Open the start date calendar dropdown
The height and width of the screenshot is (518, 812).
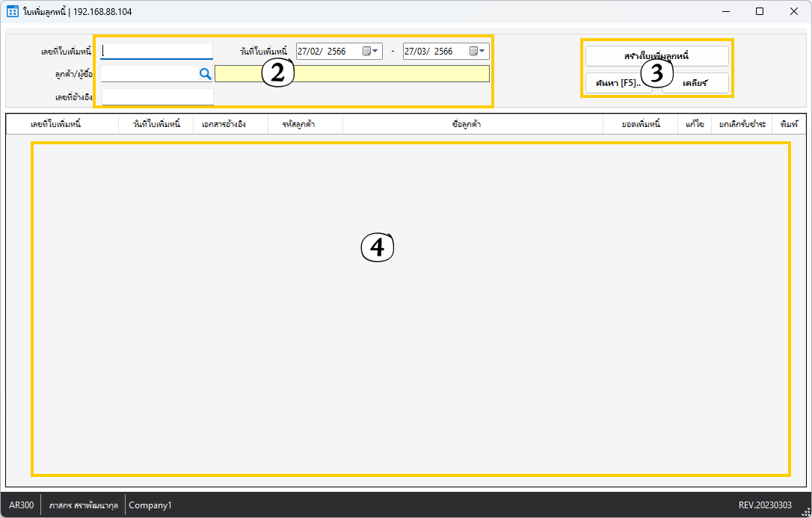point(372,52)
